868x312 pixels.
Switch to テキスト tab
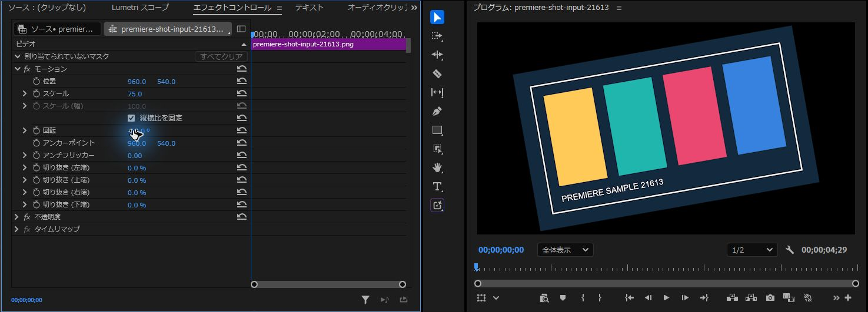310,8
